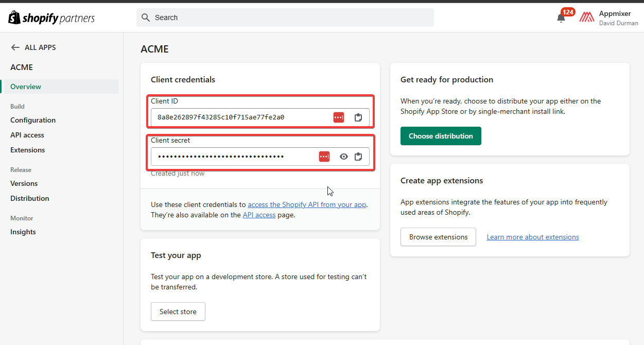
Task: Open the notifications bell
Action: coord(561,18)
